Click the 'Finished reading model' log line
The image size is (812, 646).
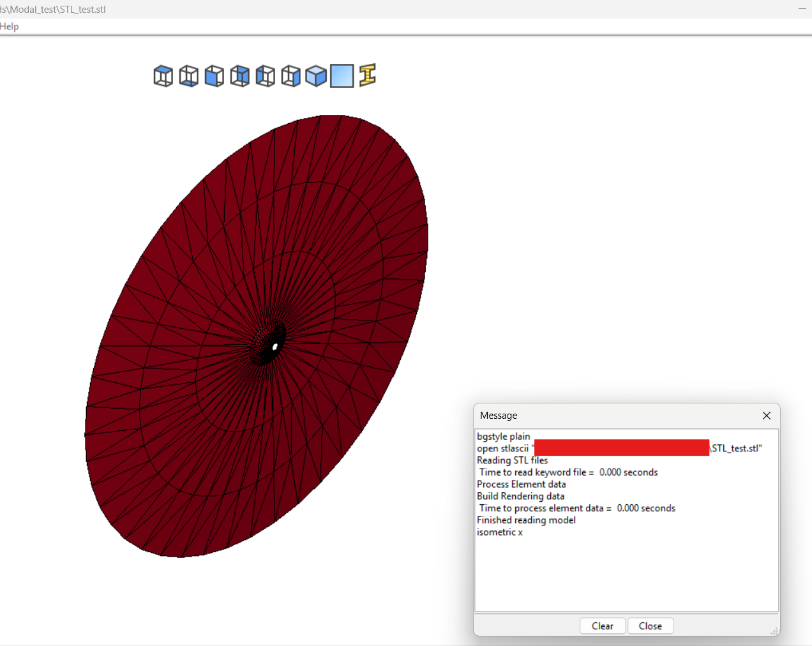pos(526,520)
